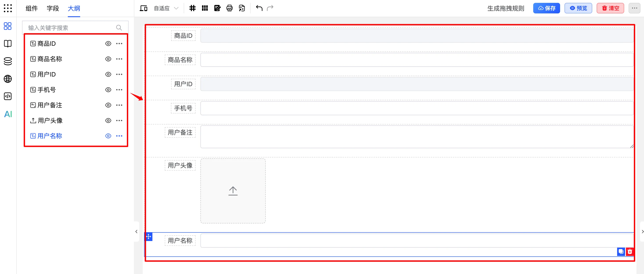Click the 保存 button
The image size is (644, 274).
pyautogui.click(x=546, y=8)
